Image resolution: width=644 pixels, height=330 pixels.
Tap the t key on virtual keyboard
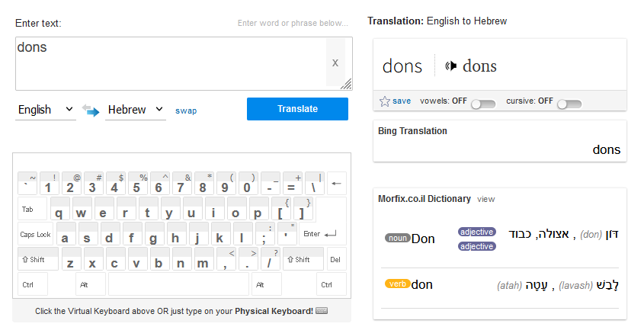[x=149, y=209]
